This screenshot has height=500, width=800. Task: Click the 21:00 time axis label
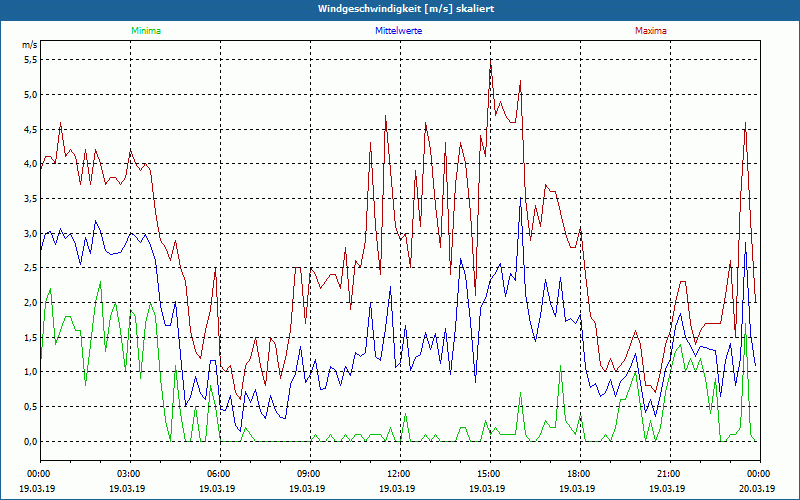(x=670, y=473)
